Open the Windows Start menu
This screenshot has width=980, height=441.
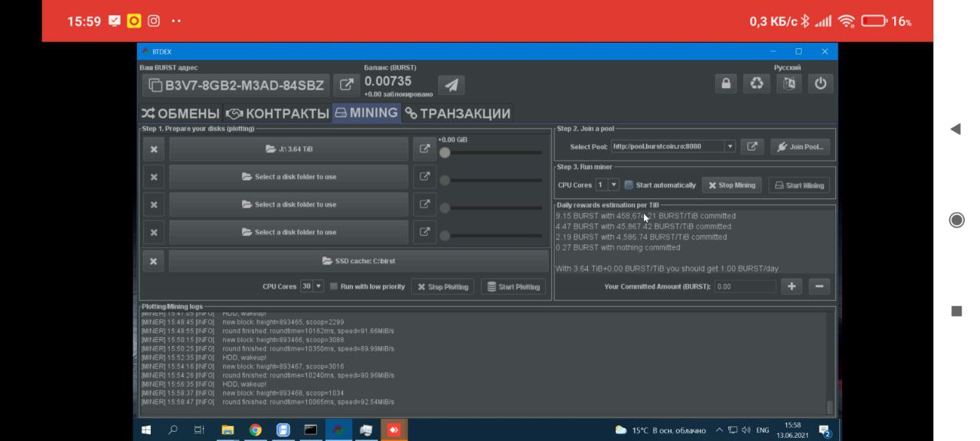146,430
